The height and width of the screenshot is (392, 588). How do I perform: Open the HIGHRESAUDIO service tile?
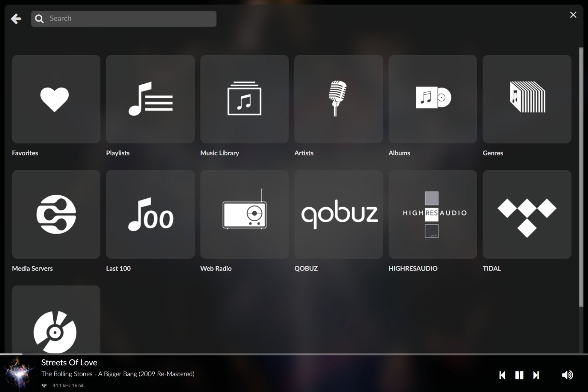click(x=433, y=214)
